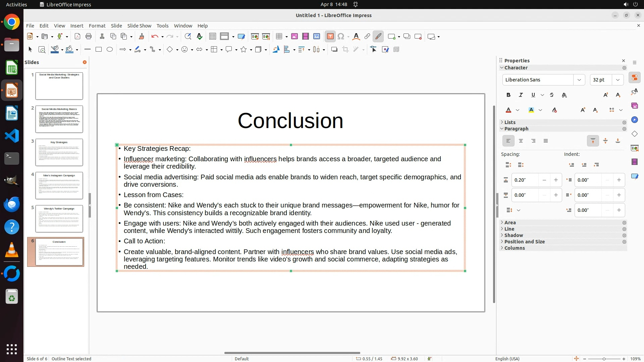Enable center paragraph alignment
This screenshot has height=362, width=644.
tap(521, 141)
